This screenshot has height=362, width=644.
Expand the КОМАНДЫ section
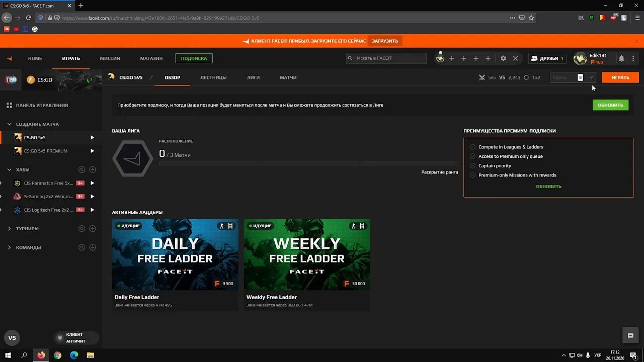click(9, 247)
